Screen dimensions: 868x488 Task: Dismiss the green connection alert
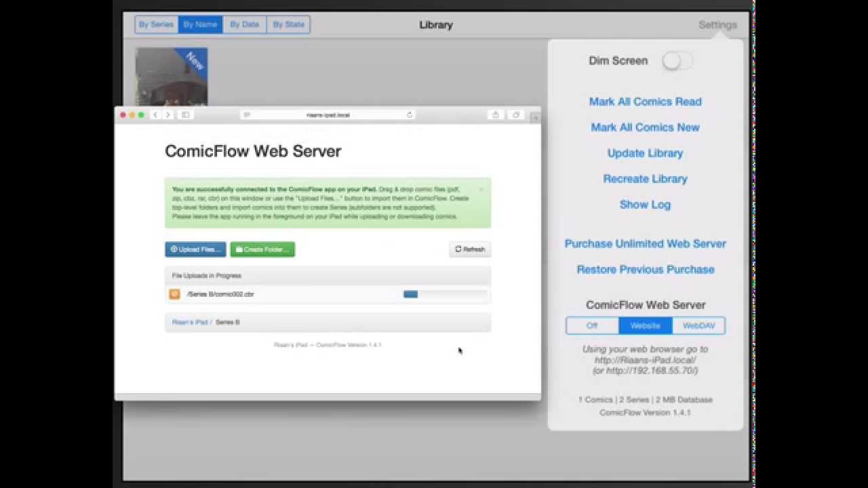click(x=481, y=189)
